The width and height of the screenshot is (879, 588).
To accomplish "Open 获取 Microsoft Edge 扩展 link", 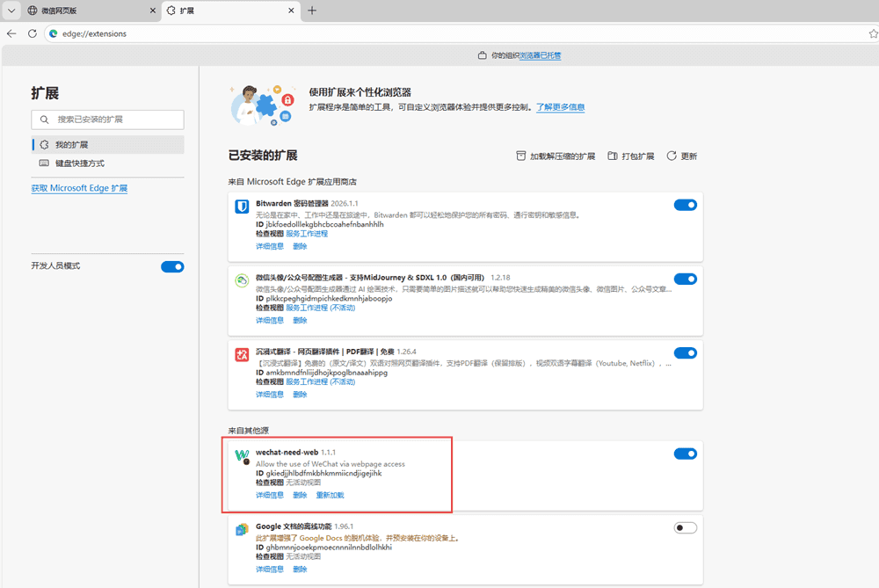I will pos(79,188).
